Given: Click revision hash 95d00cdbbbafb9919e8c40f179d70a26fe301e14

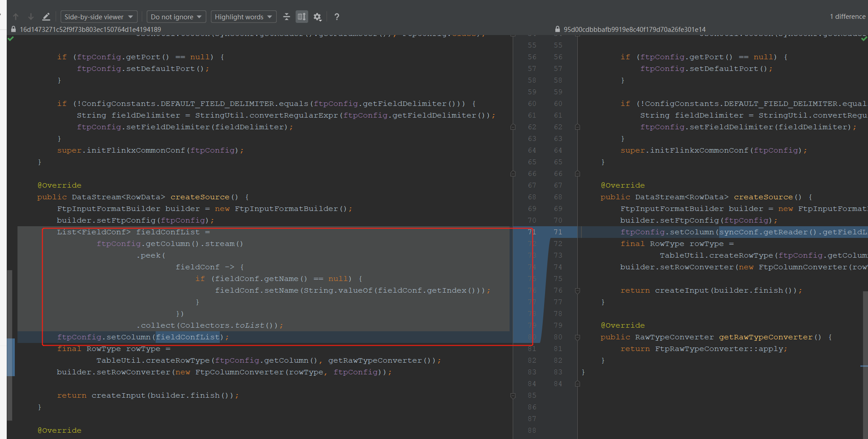Looking at the screenshot, I should [634, 29].
